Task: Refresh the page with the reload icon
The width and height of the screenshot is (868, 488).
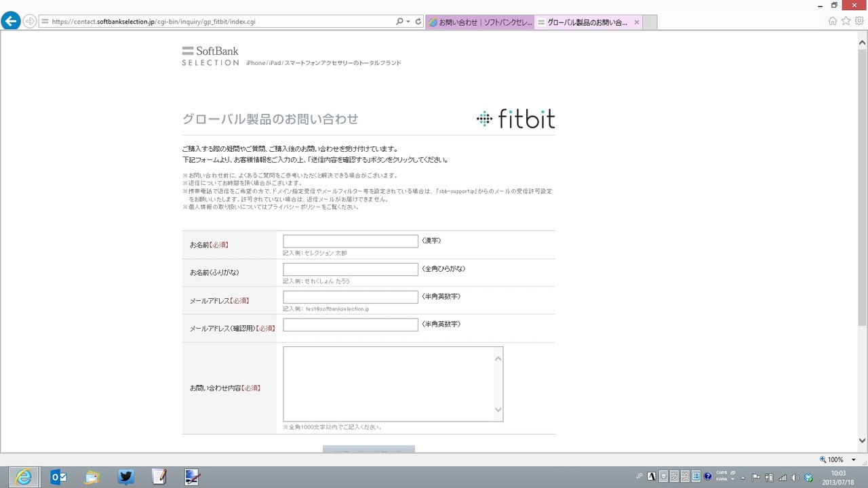Action: click(x=418, y=22)
